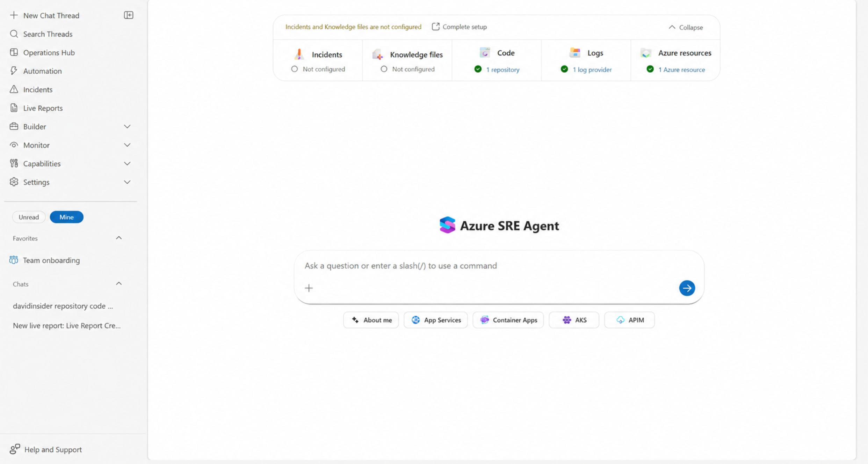868x464 pixels.
Task: Collapse the Chats section
Action: 119,283
